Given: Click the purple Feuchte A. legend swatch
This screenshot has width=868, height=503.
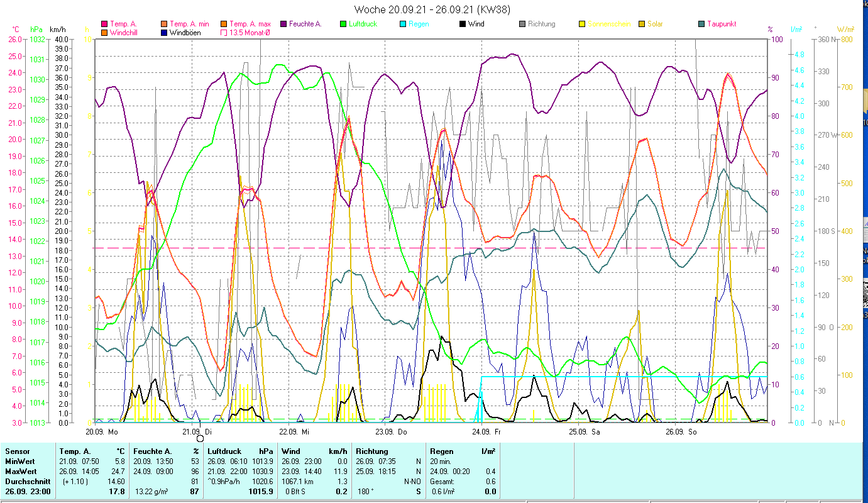Looking at the screenshot, I should pos(283,24).
